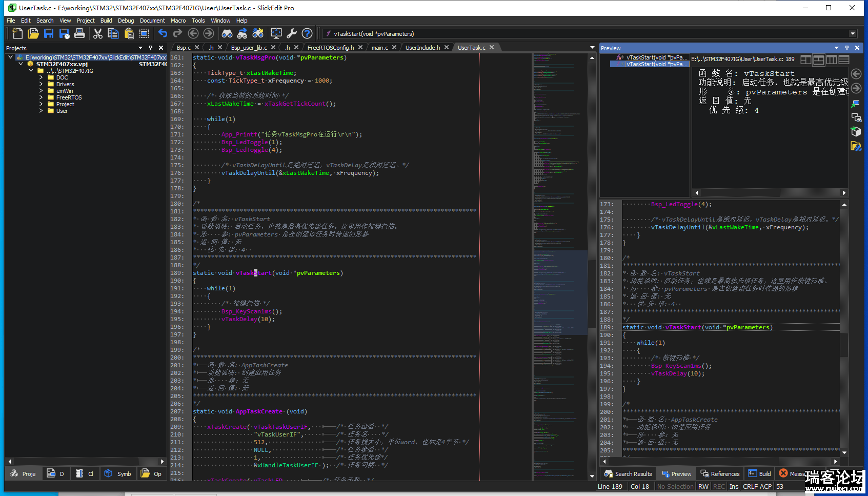The width and height of the screenshot is (868, 496).
Task: Open the editor tab list dropdown
Action: pyautogui.click(x=592, y=48)
